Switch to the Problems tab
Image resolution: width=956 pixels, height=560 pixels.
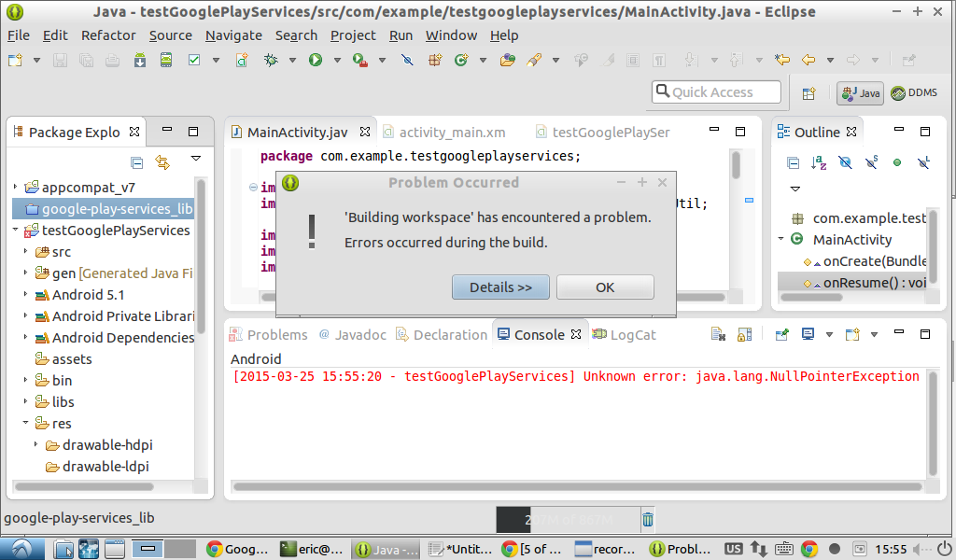coord(269,334)
